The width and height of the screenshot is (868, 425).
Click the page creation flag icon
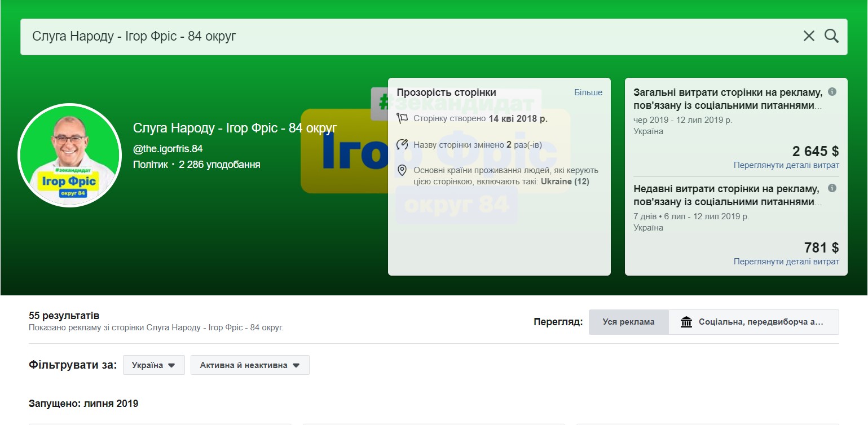pos(402,118)
